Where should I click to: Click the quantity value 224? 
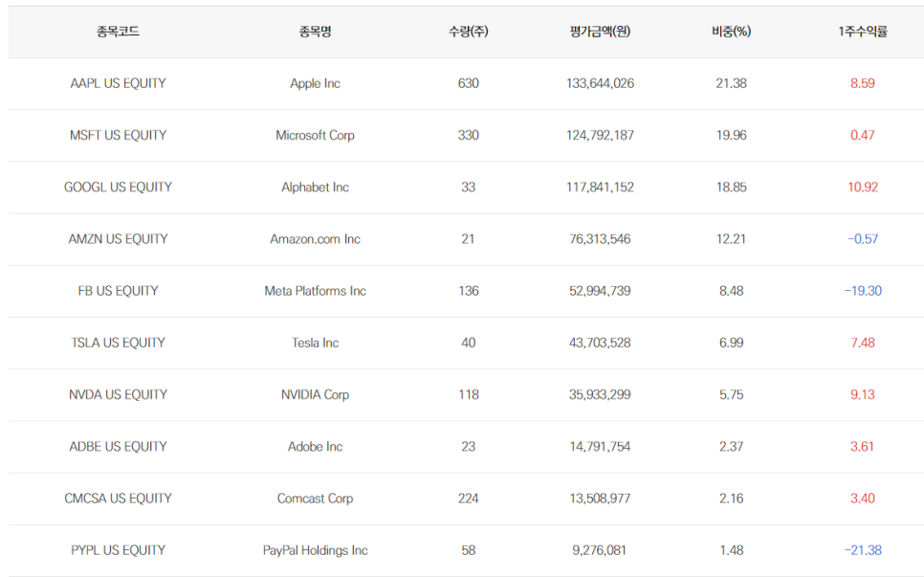click(x=469, y=498)
